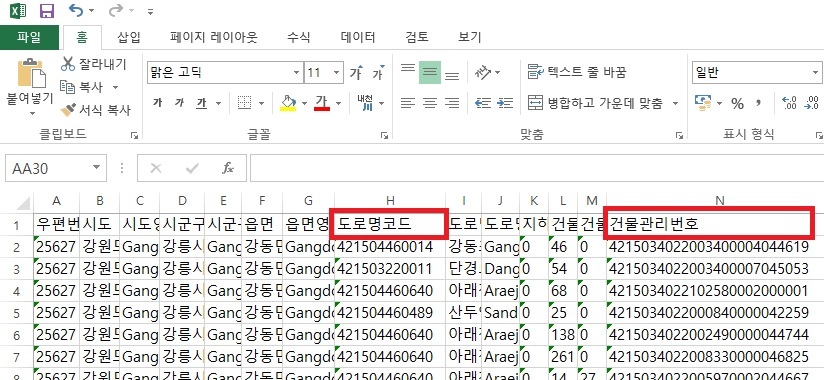Click the insert function fx icon
The height and width of the screenshot is (380, 824).
[x=228, y=168]
